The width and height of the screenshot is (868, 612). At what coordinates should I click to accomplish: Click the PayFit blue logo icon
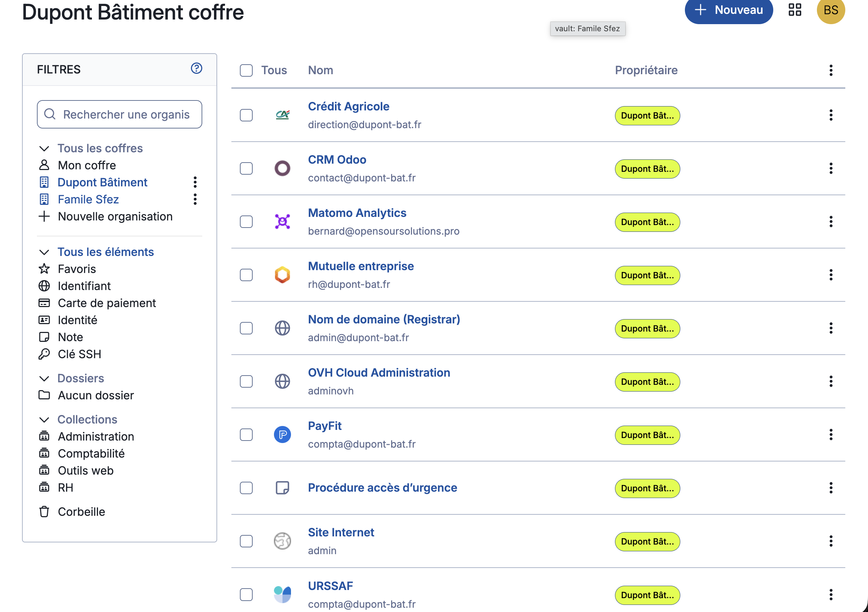282,435
